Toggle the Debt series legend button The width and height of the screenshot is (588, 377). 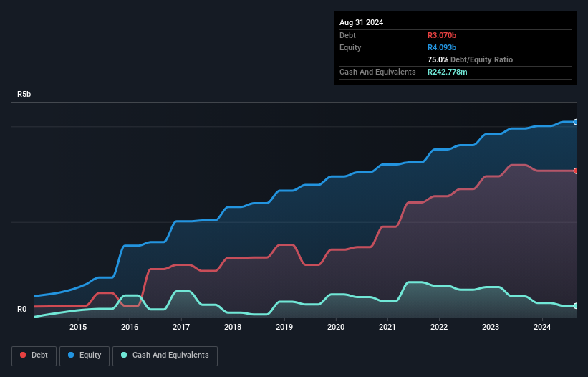(34, 355)
